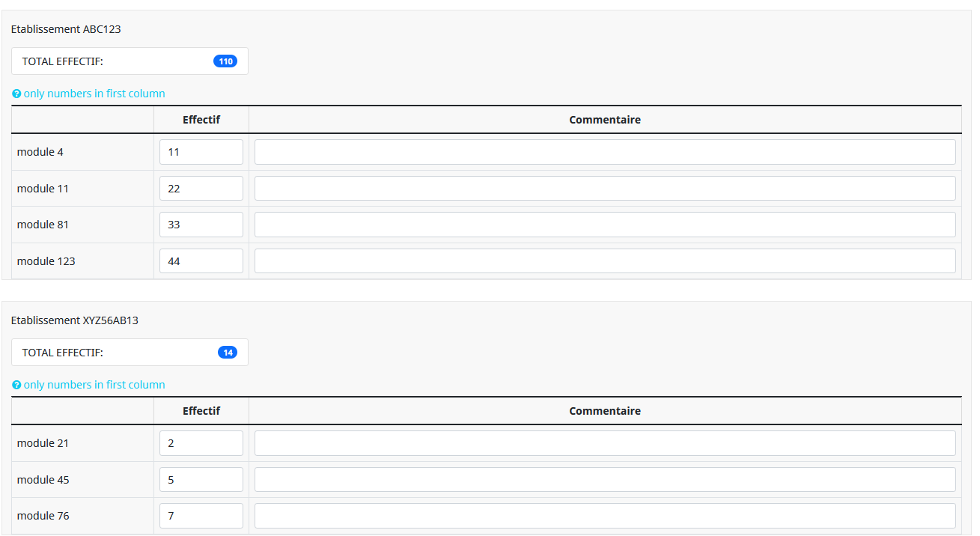Click Effectif column header in ABC123 table
Image resolution: width=980 pixels, height=536 pixels.
point(201,120)
